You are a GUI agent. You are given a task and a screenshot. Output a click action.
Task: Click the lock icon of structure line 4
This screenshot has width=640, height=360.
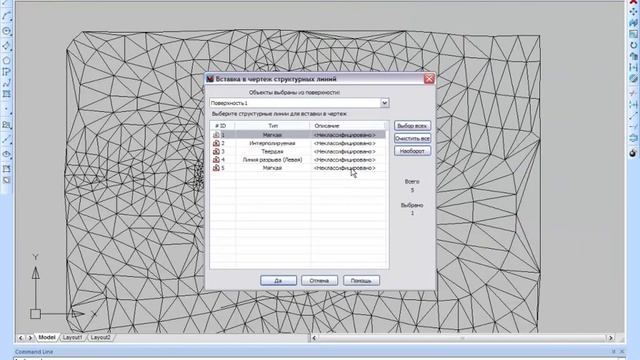pos(216,160)
